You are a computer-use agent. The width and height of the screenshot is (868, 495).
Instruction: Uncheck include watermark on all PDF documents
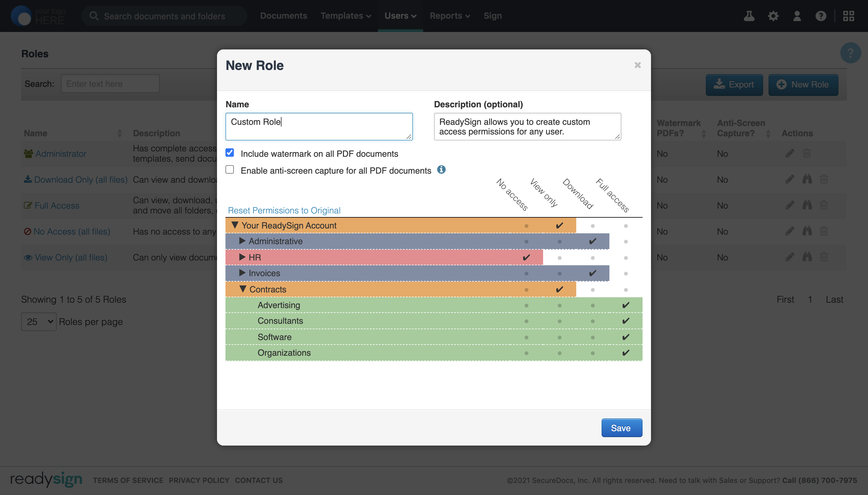click(x=230, y=153)
